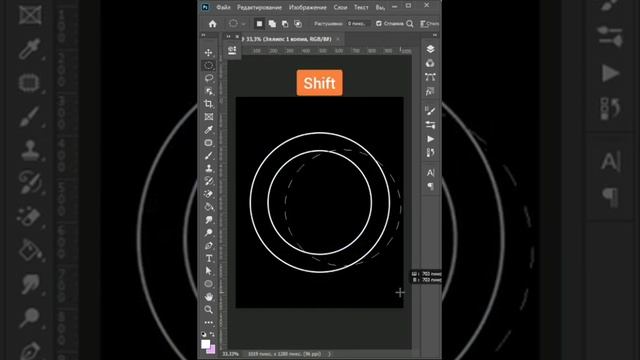Viewport: 640px width, 360px height.
Task: Open the status bar info arrow
Action: point(329,354)
